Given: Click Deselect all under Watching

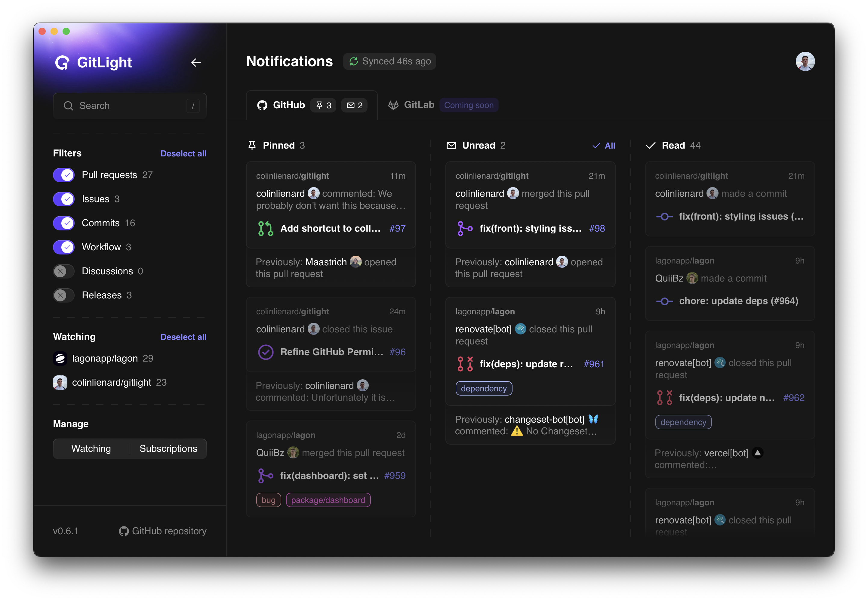Looking at the screenshot, I should coord(183,337).
